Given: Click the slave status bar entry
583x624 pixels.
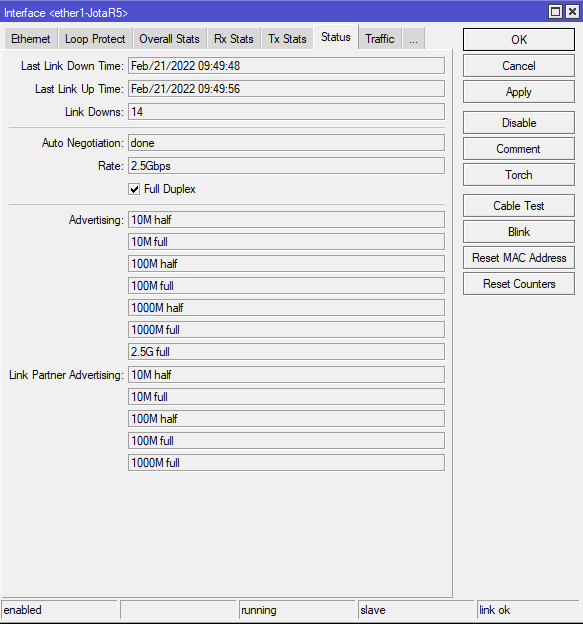Looking at the screenshot, I should pyautogui.click(x=416, y=610).
